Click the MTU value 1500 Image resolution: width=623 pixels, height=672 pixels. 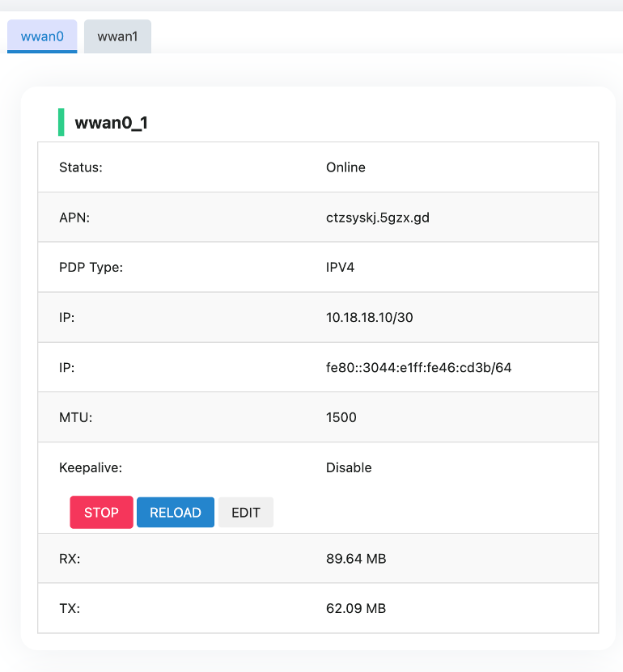[341, 417]
